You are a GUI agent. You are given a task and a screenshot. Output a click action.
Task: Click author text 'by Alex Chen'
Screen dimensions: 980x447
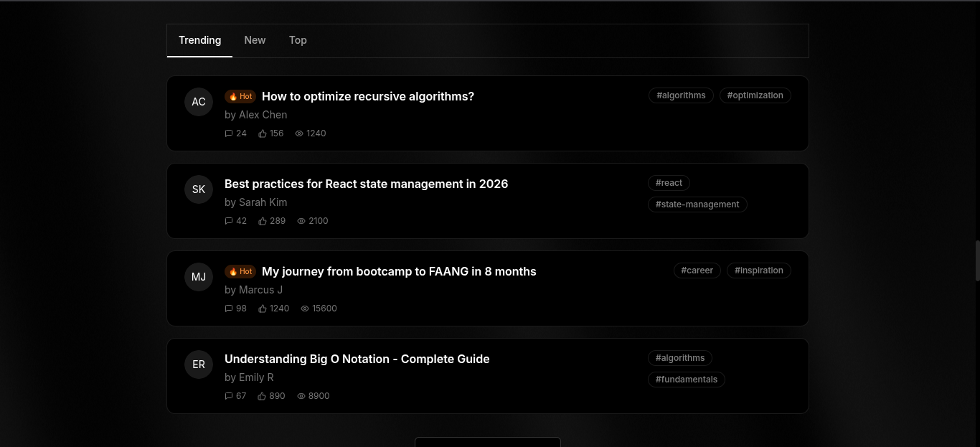255,115
